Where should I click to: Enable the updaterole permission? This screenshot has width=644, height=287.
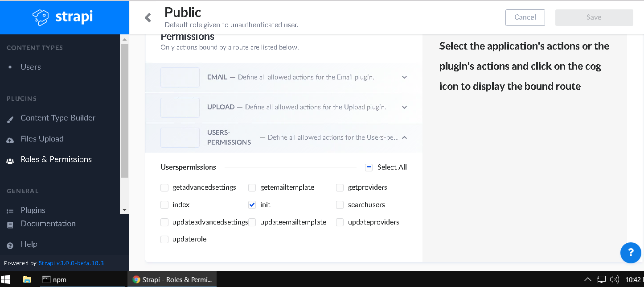click(164, 239)
